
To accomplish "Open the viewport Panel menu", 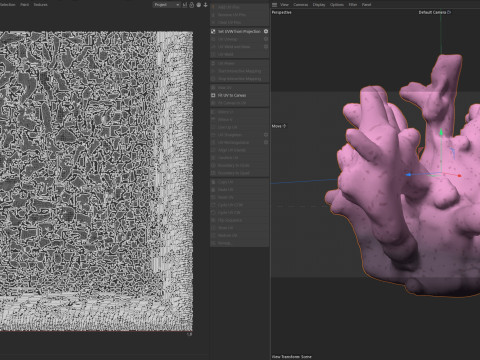I will [x=367, y=5].
